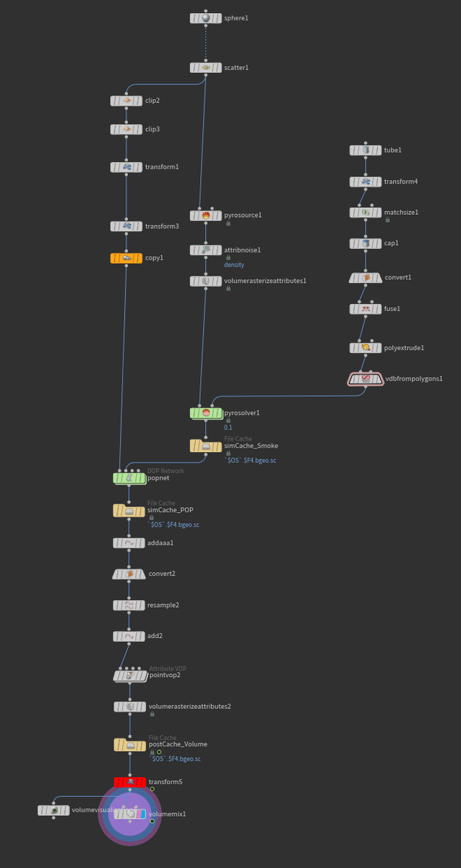
Task: Select the simCache_POP file cache icon
Action: point(129,511)
